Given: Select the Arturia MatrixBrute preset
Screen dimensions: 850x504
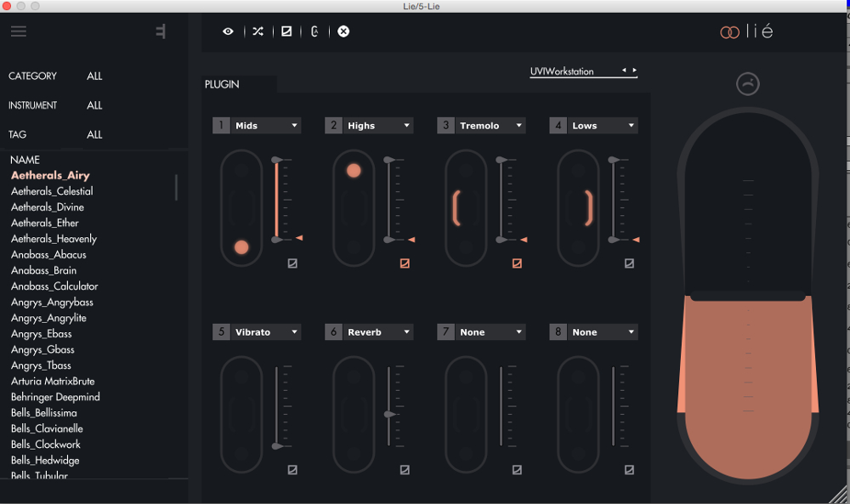Looking at the screenshot, I should (53, 381).
